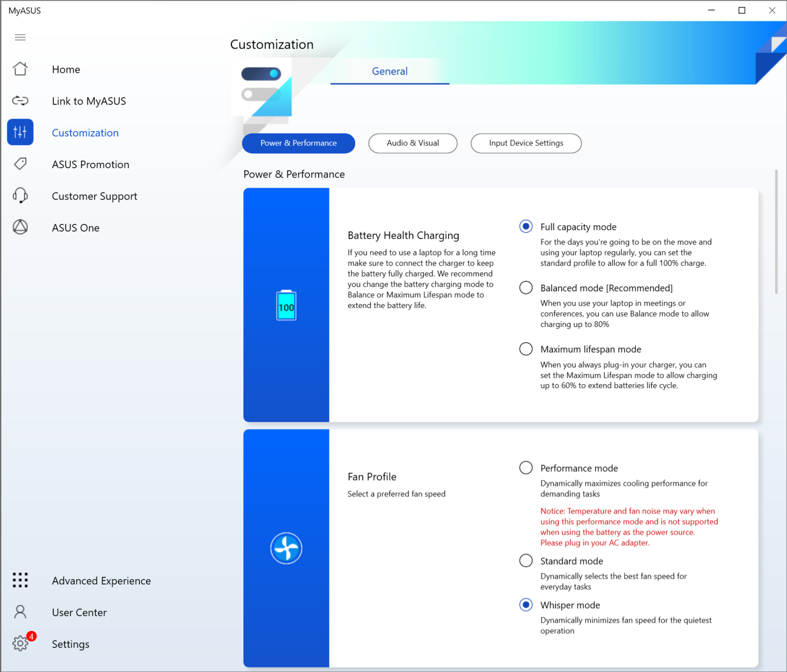Click the Fan Profile heading
Image resolution: width=787 pixels, height=672 pixels.
(372, 477)
